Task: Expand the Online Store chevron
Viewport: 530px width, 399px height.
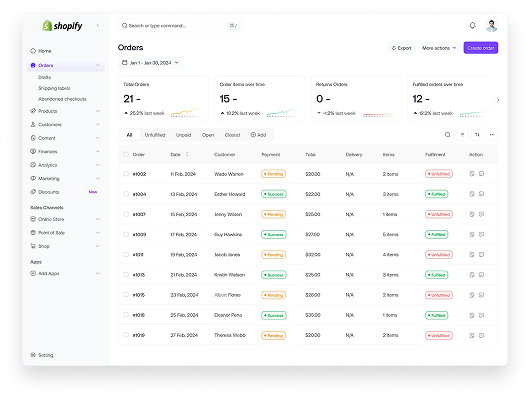Action: [x=97, y=219]
